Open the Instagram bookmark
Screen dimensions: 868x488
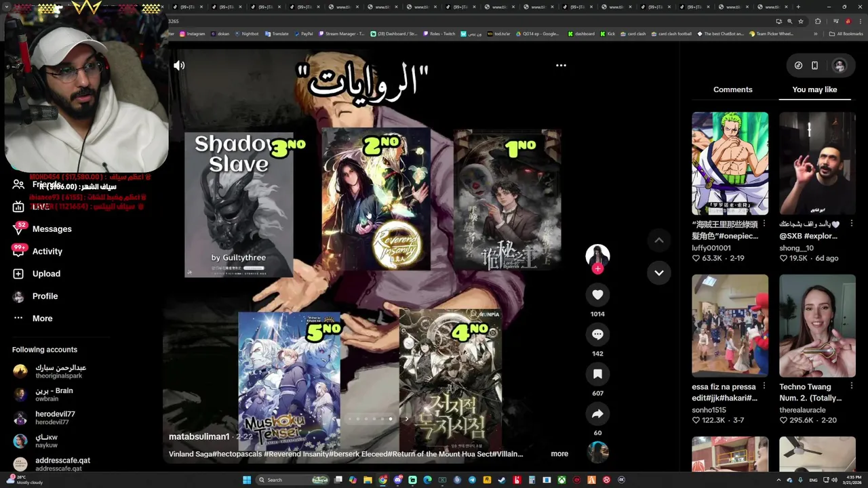[192, 34]
